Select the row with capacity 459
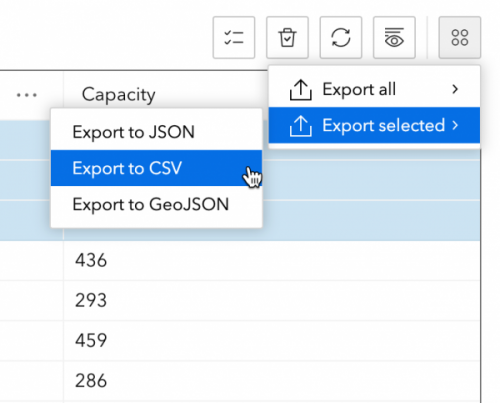This screenshot has height=403, width=500. click(x=240, y=340)
